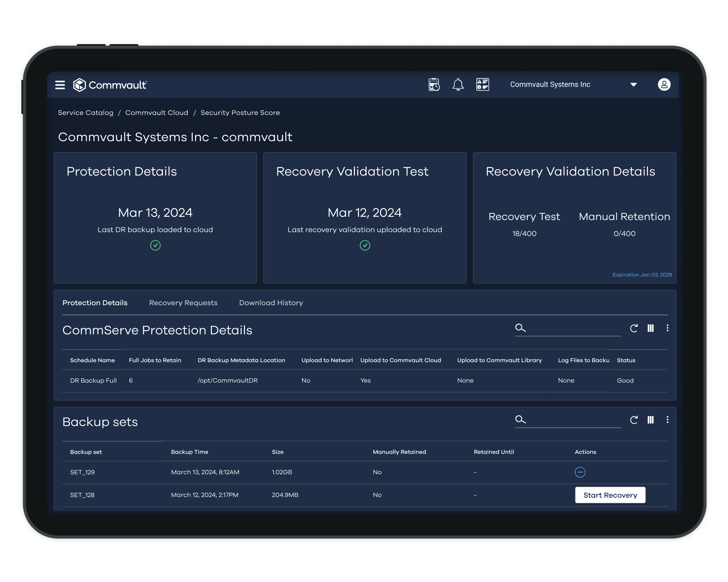Open actions menu for SET_129
Screen dimensions: 728x582
[x=580, y=472]
